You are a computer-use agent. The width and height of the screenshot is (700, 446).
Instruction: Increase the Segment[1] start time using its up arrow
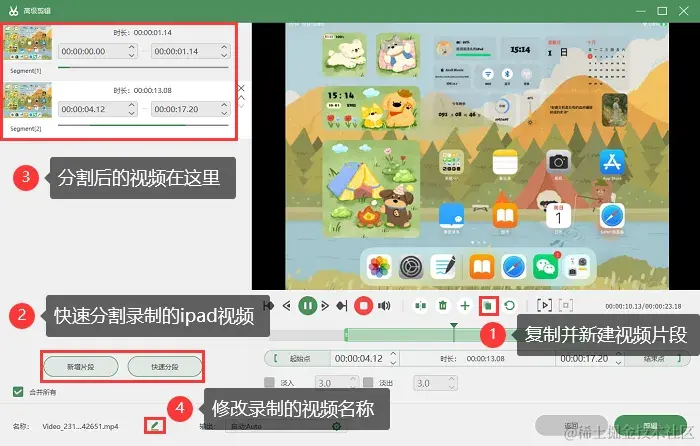pos(132,47)
